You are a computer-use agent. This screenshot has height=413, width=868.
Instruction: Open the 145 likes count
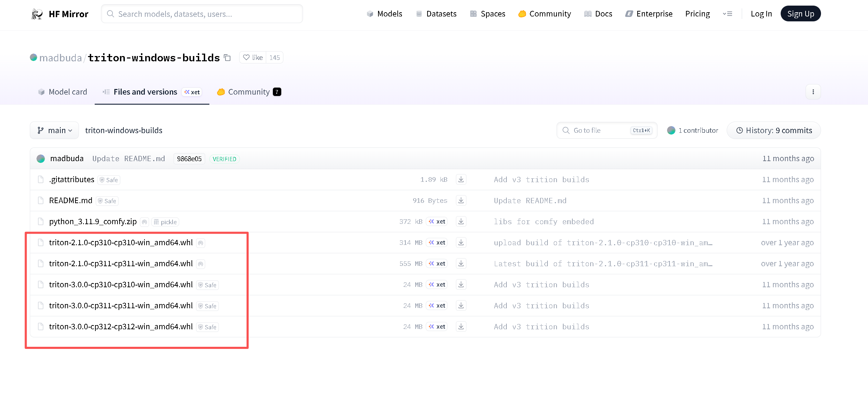tap(275, 57)
